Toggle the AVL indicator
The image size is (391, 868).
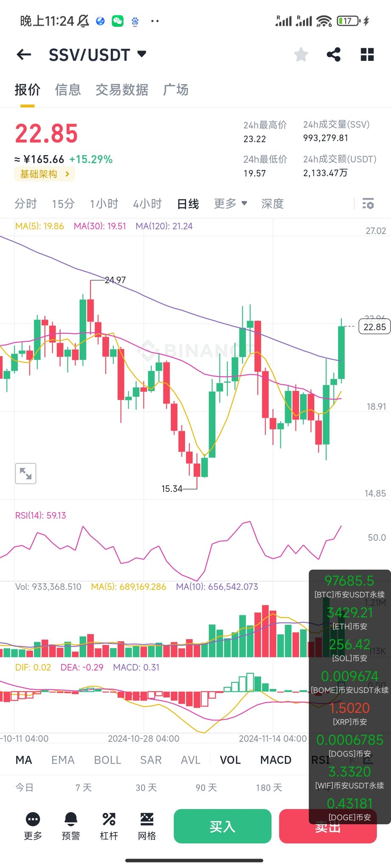(190, 760)
